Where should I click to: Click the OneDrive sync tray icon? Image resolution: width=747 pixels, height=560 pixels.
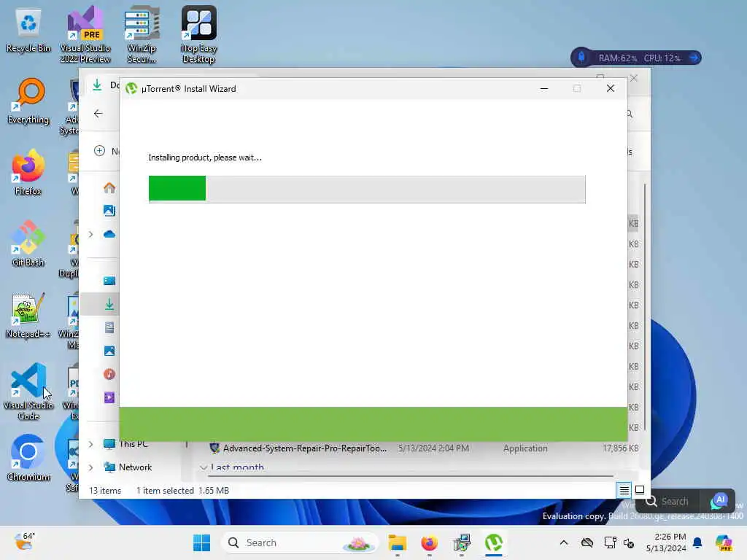click(x=587, y=542)
